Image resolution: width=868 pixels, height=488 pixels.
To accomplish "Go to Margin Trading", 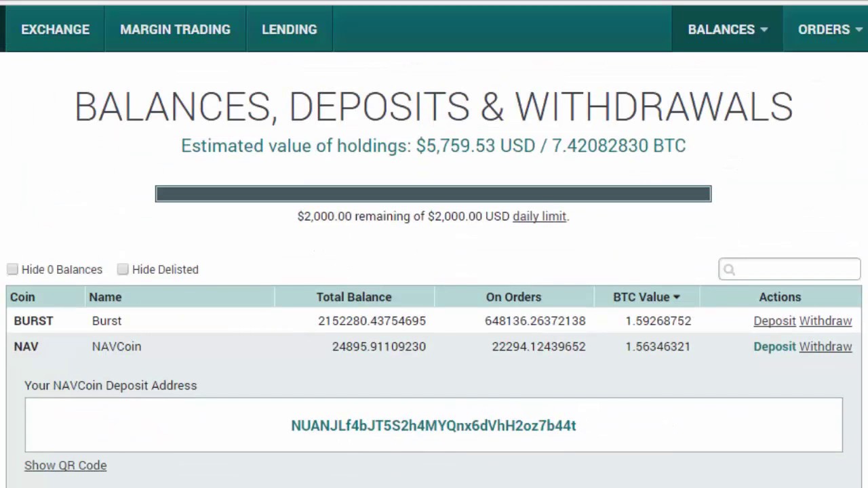I will coord(175,29).
